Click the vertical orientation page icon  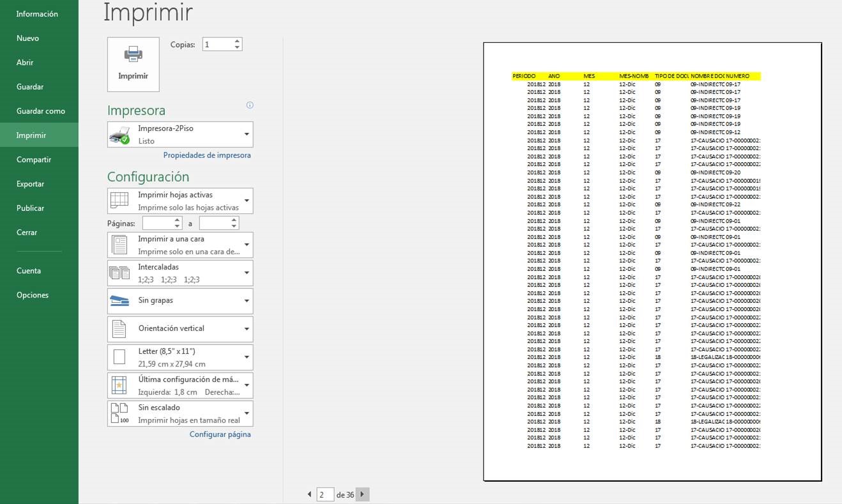119,329
